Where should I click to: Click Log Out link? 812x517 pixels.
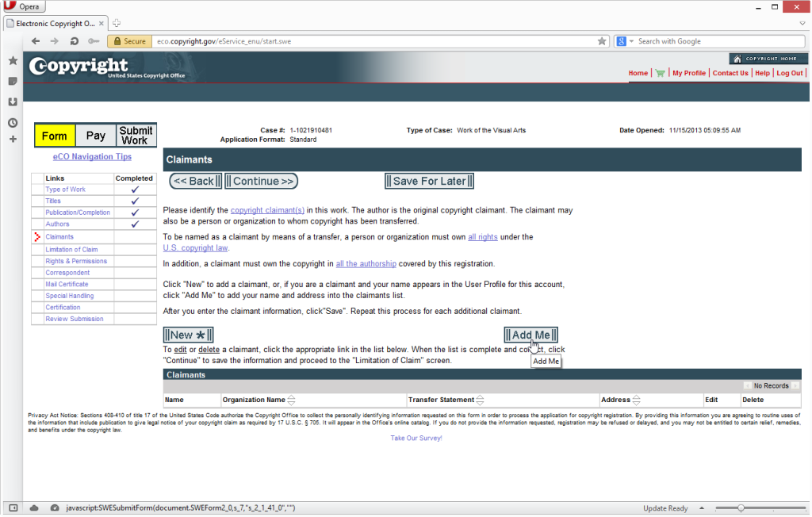pyautogui.click(x=789, y=73)
